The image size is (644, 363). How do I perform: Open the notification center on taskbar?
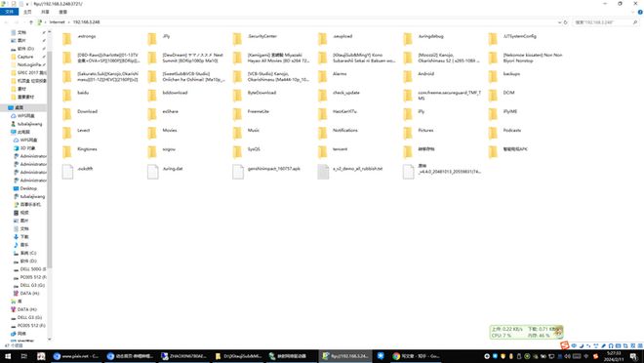[x=634, y=356]
